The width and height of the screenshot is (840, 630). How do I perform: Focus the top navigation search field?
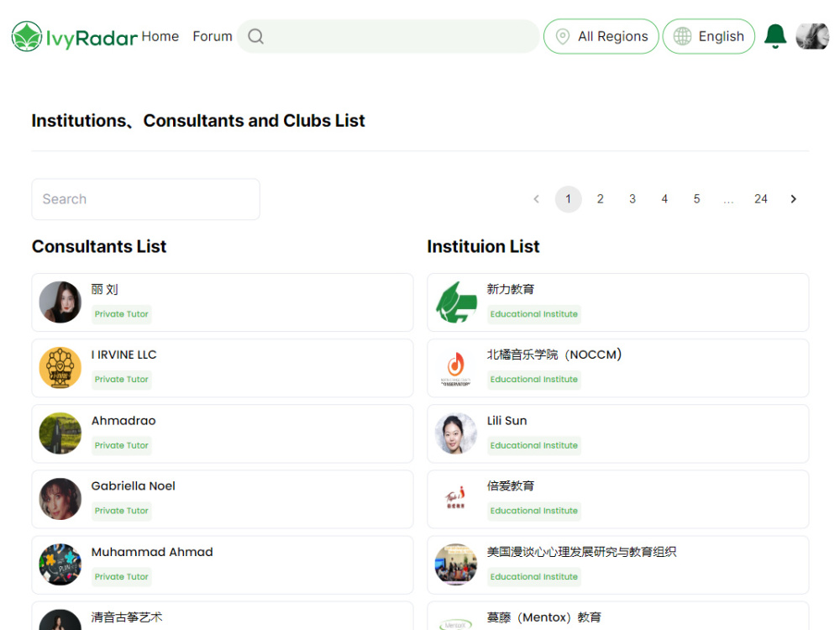tap(388, 36)
